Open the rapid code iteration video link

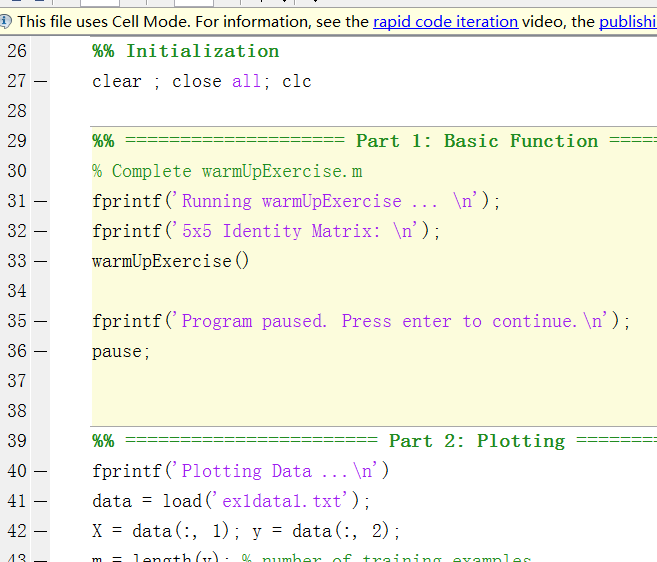(445, 21)
